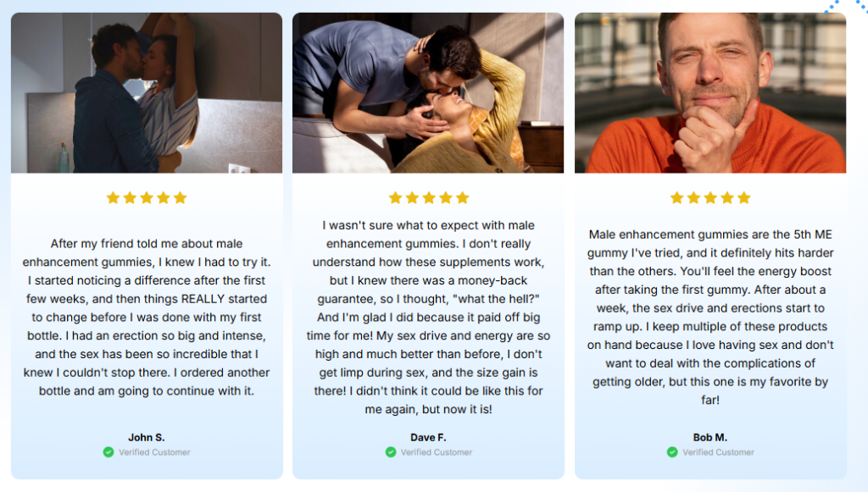Open the man in orange sweater photo
Image resolution: width=868 pixels, height=492 pixels.
[710, 93]
